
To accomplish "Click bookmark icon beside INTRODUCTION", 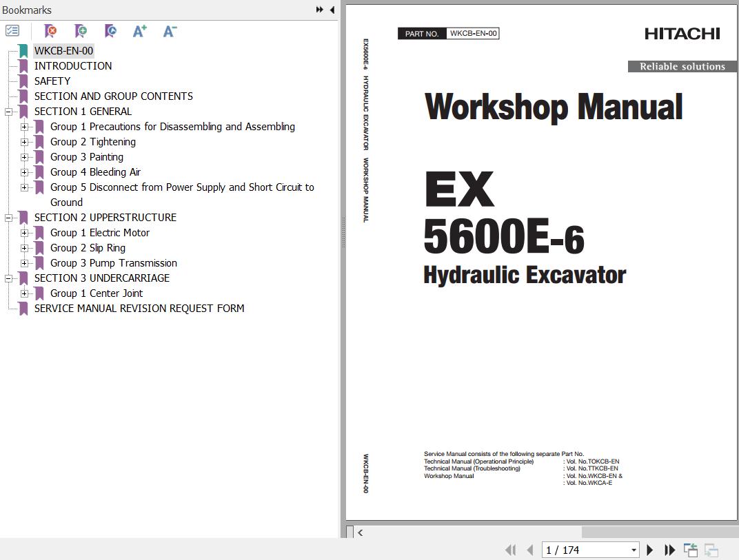I will point(23,66).
